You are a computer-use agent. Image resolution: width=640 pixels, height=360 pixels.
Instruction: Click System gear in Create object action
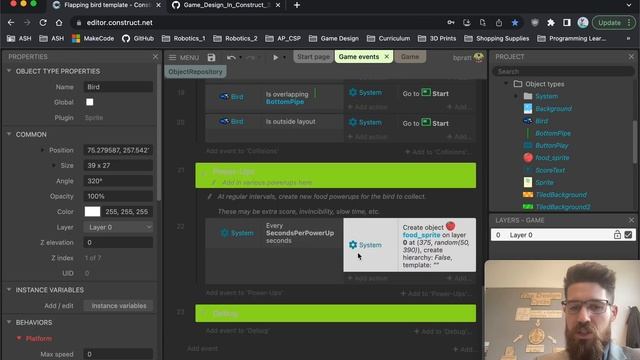(x=353, y=245)
